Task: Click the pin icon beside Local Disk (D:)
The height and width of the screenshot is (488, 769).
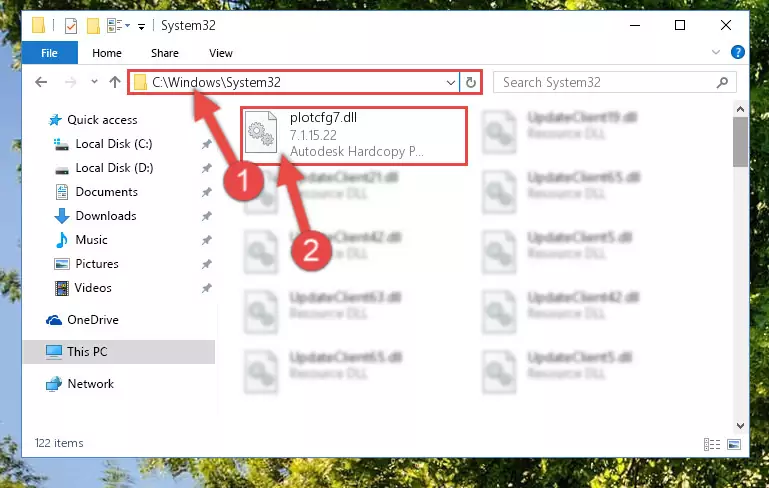Action: point(206,168)
